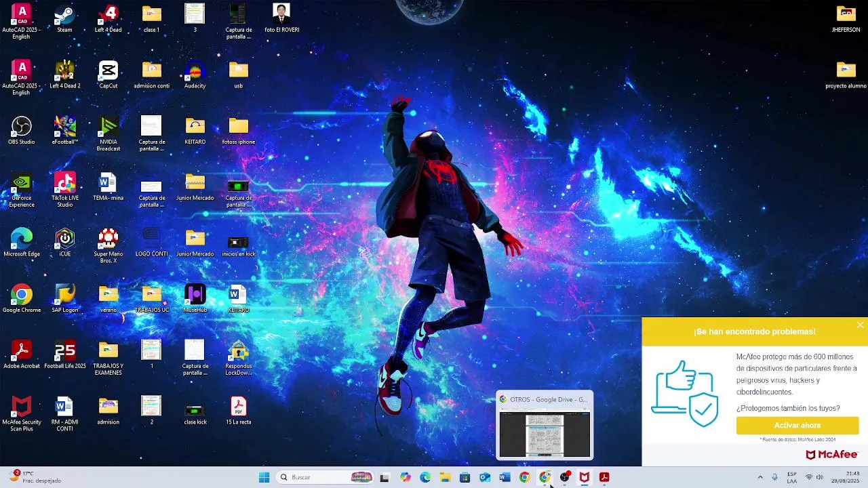Click Activar ahora in McAfee popup

797,425
